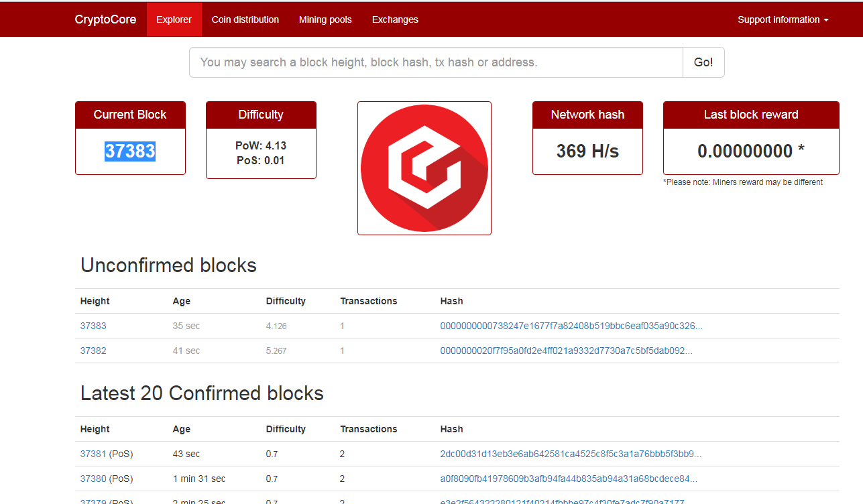Click the Transactions column header in Confirmed blocks
Viewport: 863px width, 504px height.
tap(369, 429)
